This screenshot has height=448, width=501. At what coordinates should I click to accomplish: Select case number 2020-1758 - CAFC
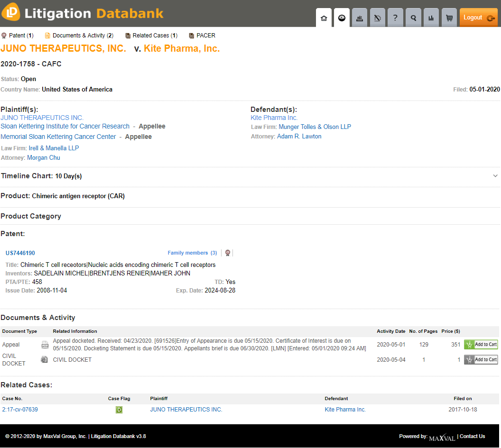tap(31, 64)
